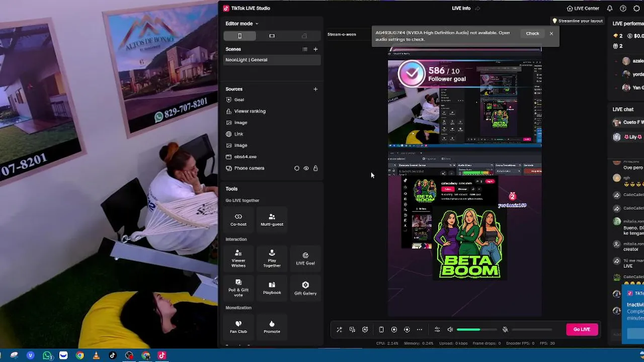Open the Promote tool
Image resolution: width=644 pixels, height=362 pixels.
272,327
